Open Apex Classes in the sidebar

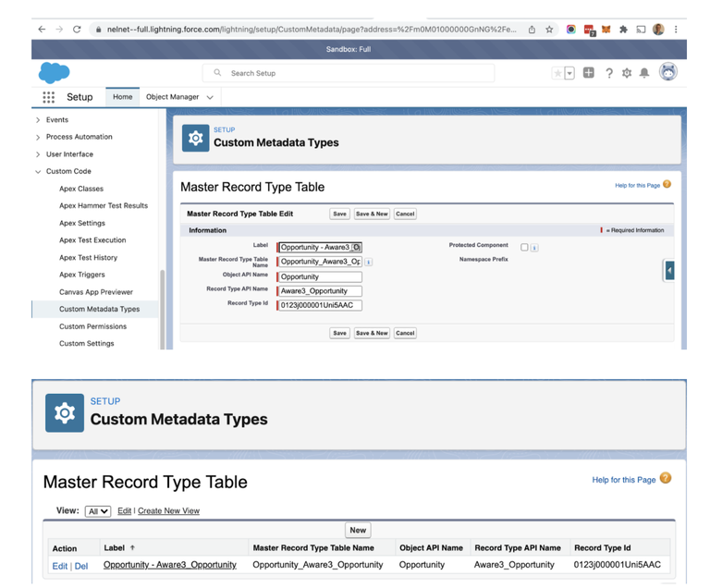point(81,189)
